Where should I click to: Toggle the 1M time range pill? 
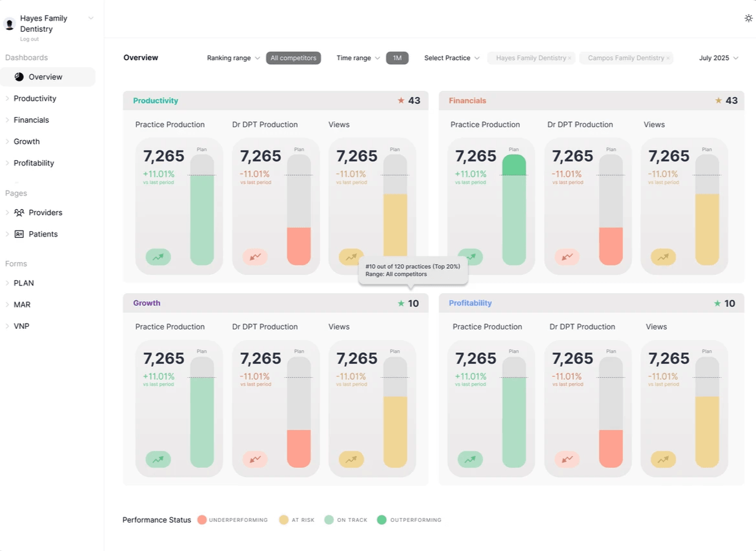397,58
